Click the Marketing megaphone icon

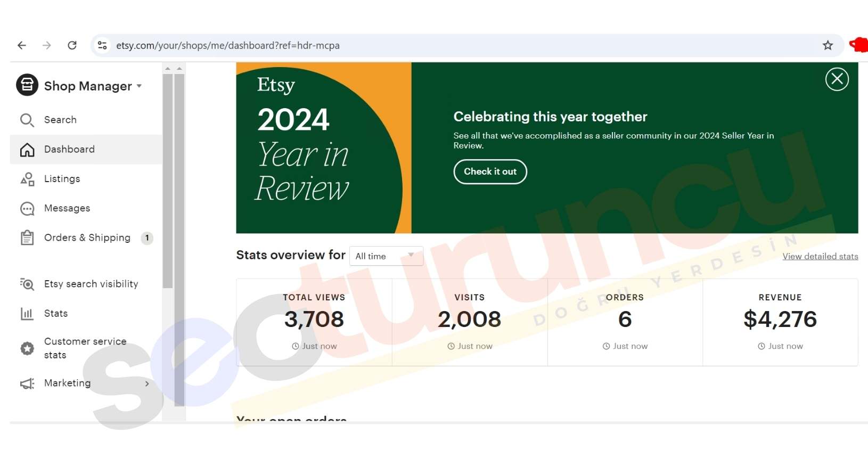click(27, 383)
